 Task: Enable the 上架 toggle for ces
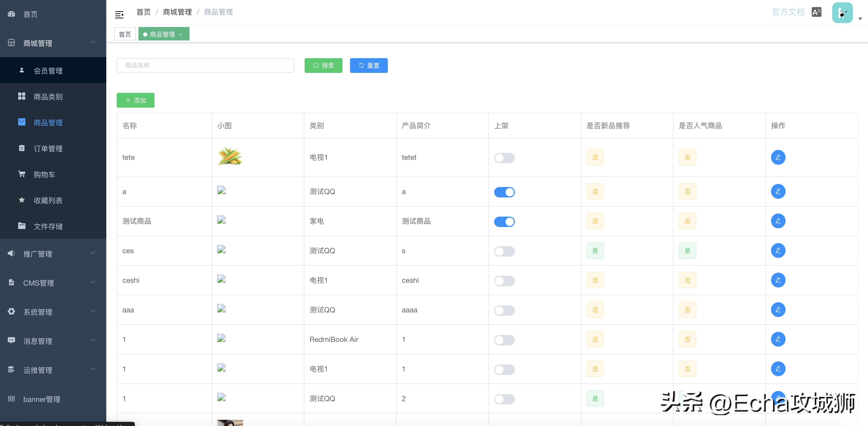pyautogui.click(x=504, y=251)
